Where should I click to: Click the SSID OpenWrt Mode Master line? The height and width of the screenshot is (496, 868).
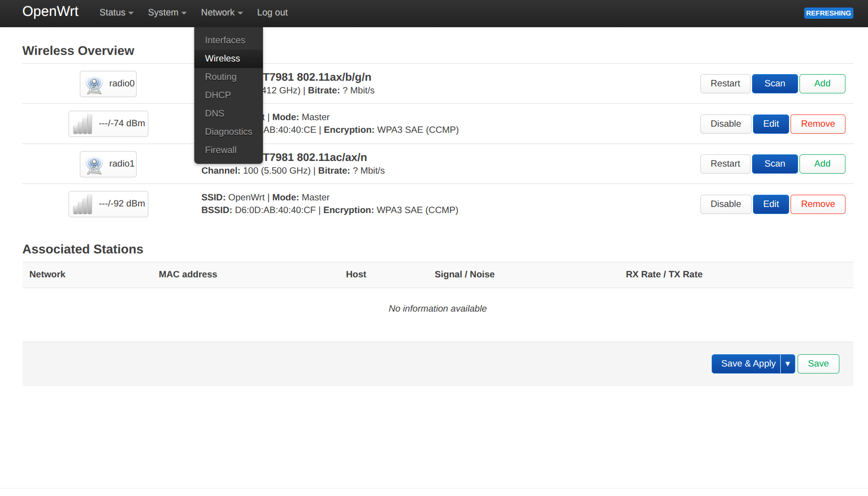point(265,198)
